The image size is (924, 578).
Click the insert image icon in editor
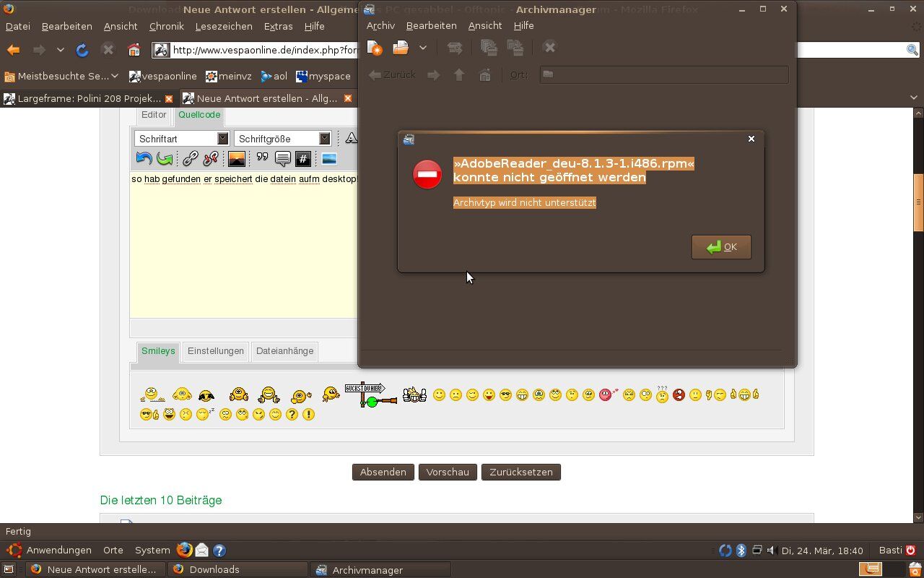coord(236,158)
